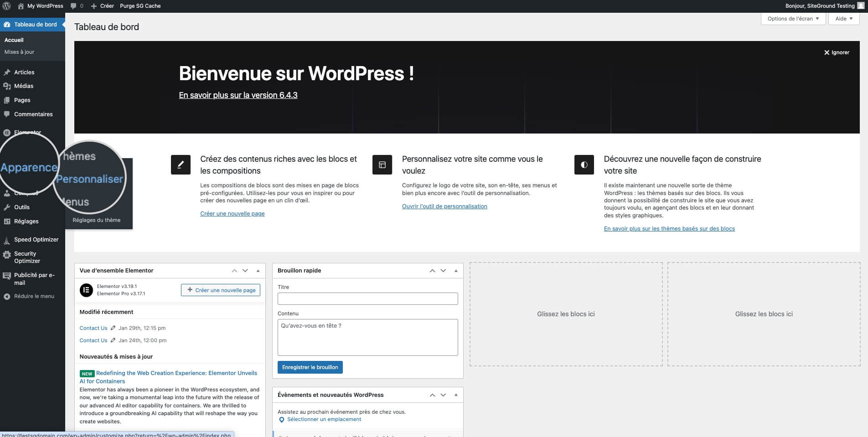868x437 pixels.
Task: Open the Apparence menu
Action: tap(29, 167)
